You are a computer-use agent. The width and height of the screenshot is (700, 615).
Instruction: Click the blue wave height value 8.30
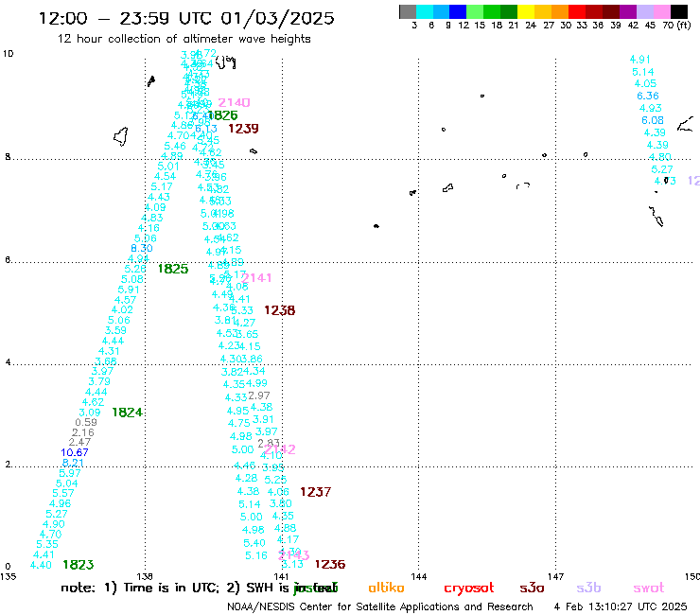click(x=142, y=248)
